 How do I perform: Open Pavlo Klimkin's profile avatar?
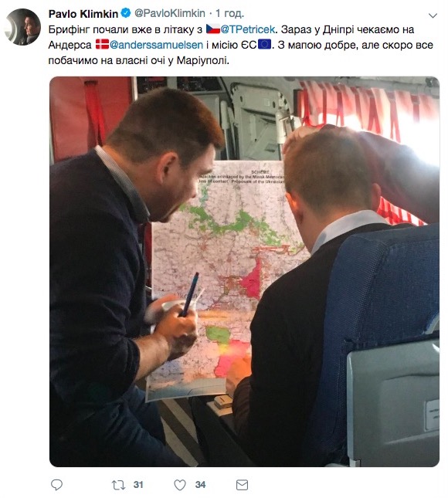point(22,27)
